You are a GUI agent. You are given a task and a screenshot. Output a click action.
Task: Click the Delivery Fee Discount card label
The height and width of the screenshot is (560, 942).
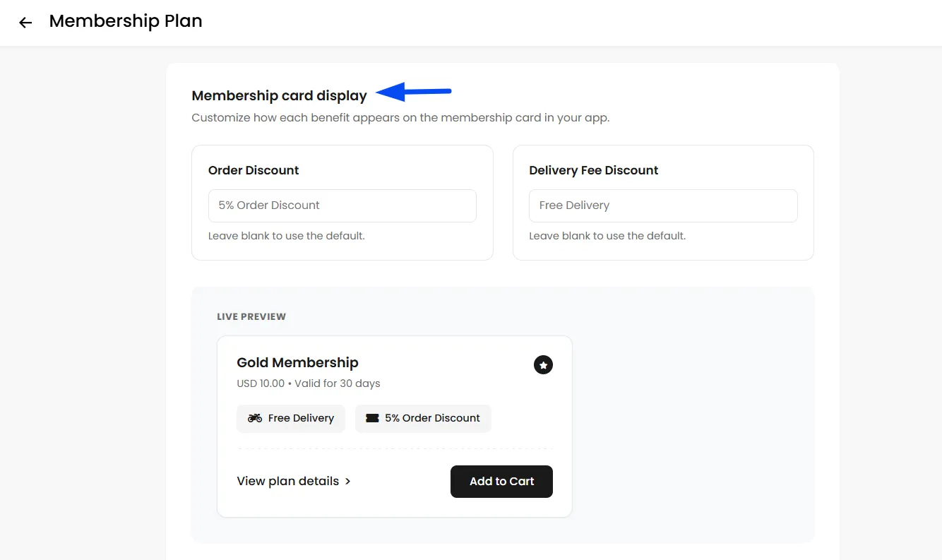point(593,170)
